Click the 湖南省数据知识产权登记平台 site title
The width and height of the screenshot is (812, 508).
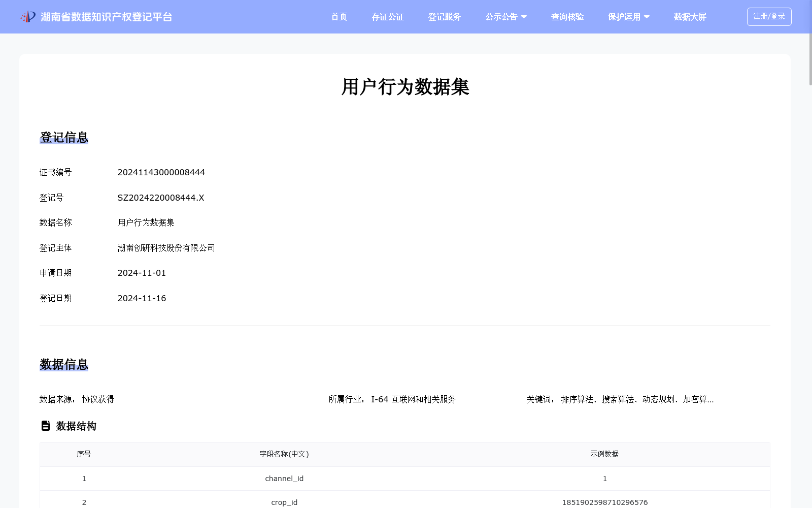[x=106, y=17]
